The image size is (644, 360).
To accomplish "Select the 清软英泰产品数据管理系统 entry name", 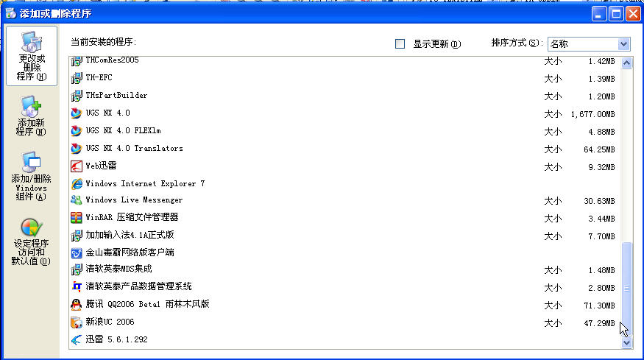I will [x=138, y=286].
